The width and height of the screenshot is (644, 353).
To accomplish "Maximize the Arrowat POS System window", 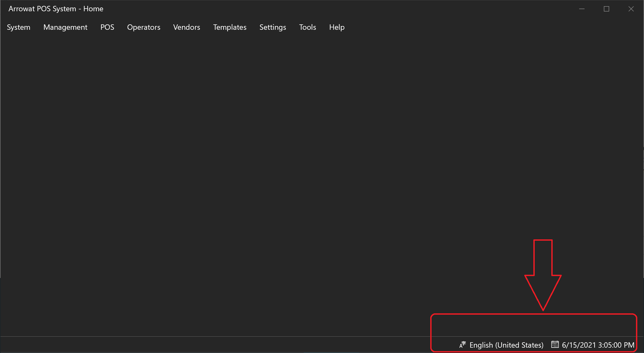I will pyautogui.click(x=606, y=9).
